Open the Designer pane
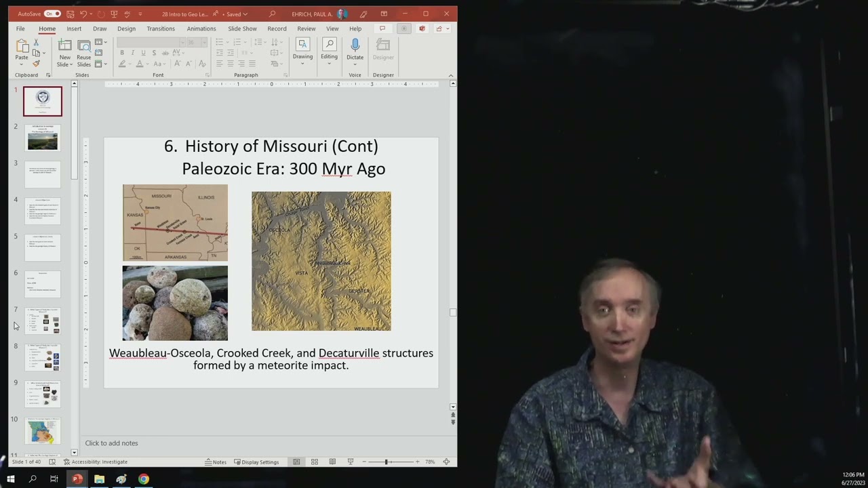Viewport: 868px width, 488px height. (383, 49)
